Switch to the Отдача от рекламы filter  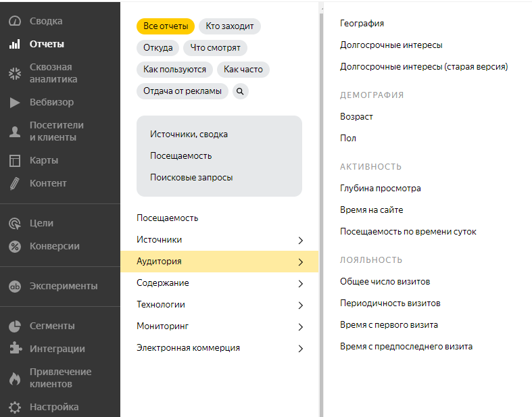(x=182, y=91)
